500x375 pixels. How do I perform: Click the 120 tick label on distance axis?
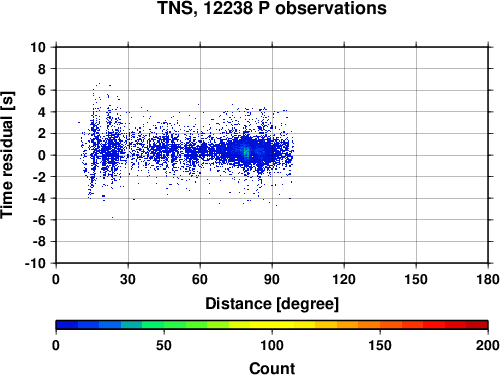point(344,279)
